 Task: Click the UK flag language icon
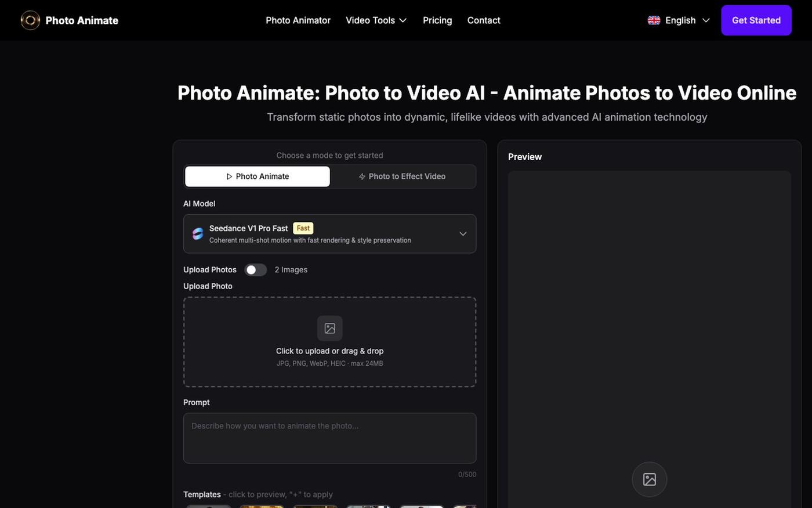(654, 20)
